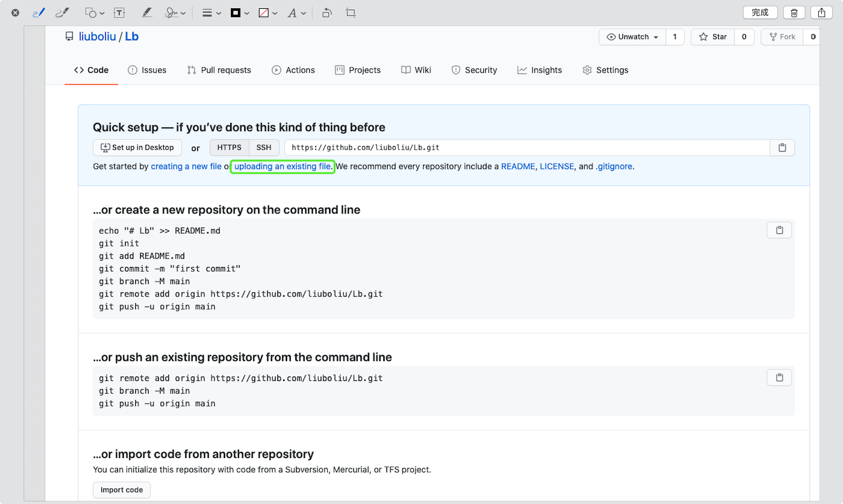Select the Highlighter tool
The height and width of the screenshot is (504, 843).
click(147, 12)
